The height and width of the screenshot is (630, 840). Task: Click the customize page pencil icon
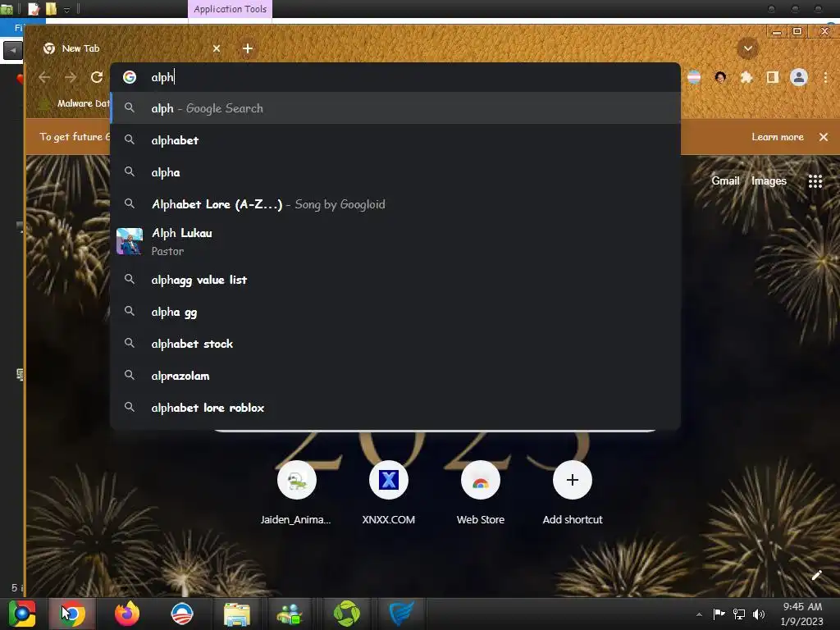coord(816,575)
